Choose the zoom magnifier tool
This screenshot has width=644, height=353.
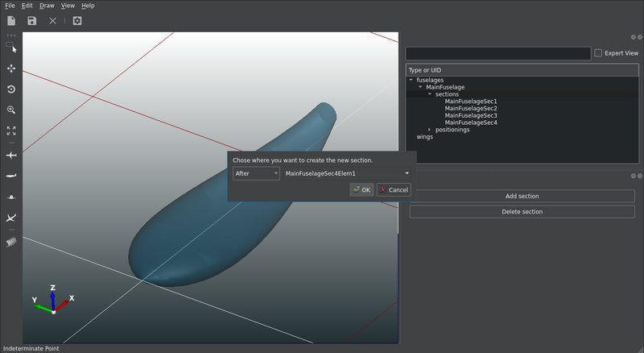coord(11,110)
